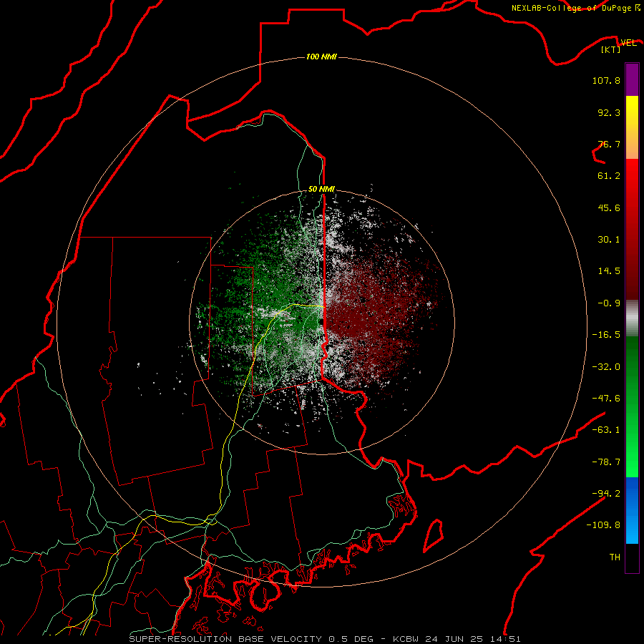Click the purple segment of color bar

632,79
